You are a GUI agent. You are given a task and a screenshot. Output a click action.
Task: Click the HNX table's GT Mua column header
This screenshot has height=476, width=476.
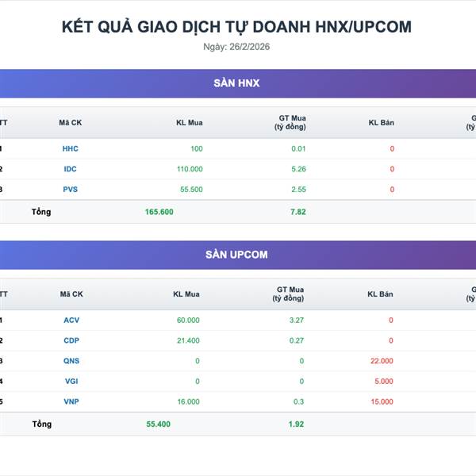click(x=290, y=122)
